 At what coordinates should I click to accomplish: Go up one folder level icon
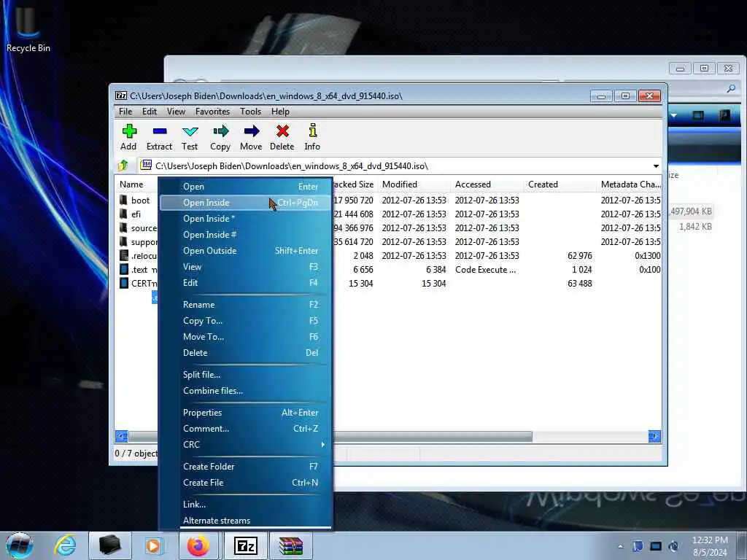point(123,166)
